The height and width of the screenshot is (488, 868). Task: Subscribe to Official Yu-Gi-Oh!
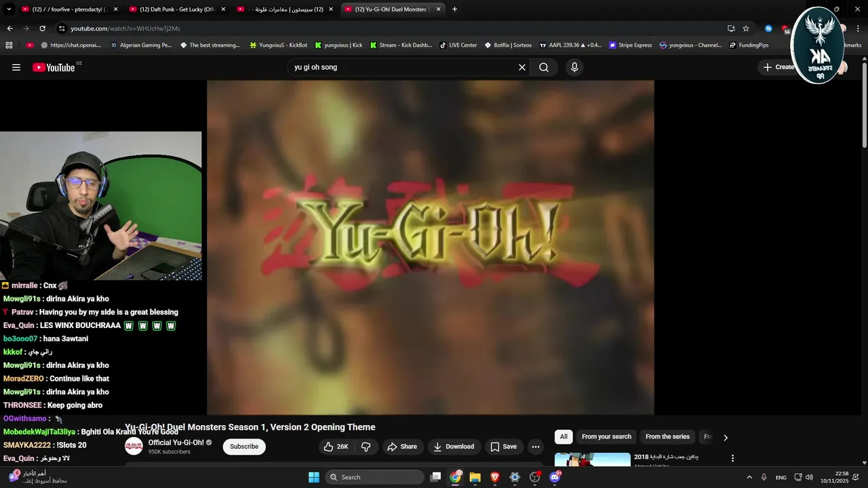tap(244, 447)
